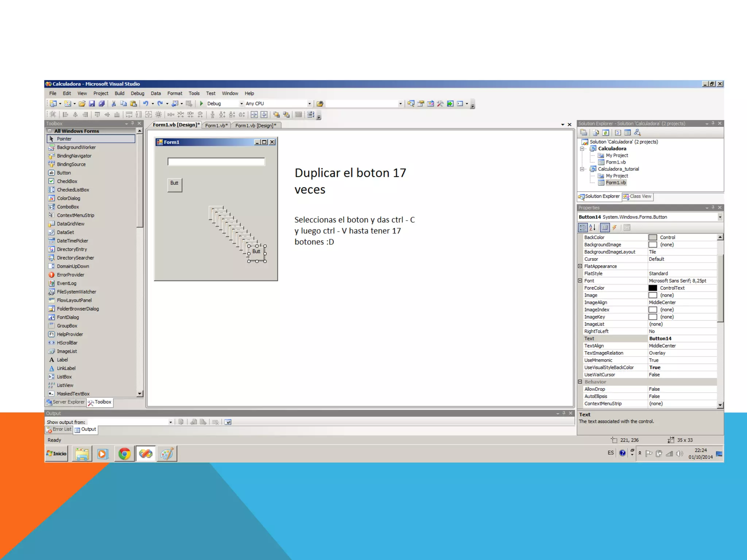
Task: Toggle the Categorized view in Properties
Action: 582,227
